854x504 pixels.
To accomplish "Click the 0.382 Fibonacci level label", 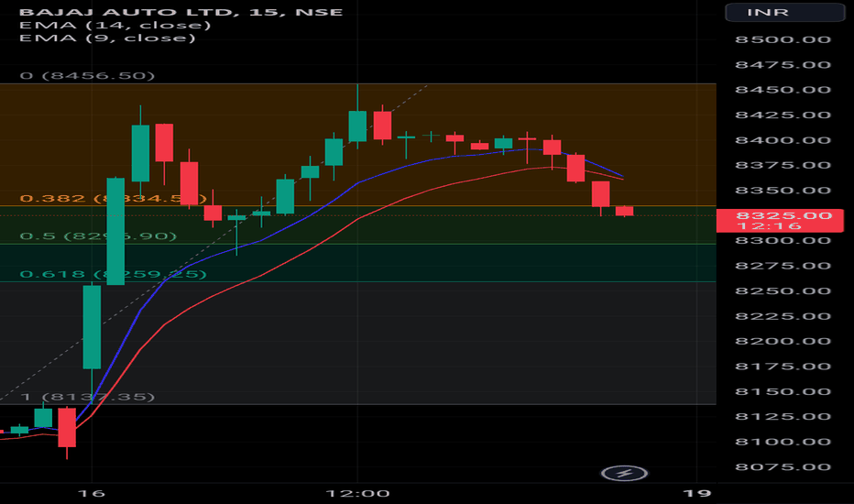I will click(x=114, y=198).
